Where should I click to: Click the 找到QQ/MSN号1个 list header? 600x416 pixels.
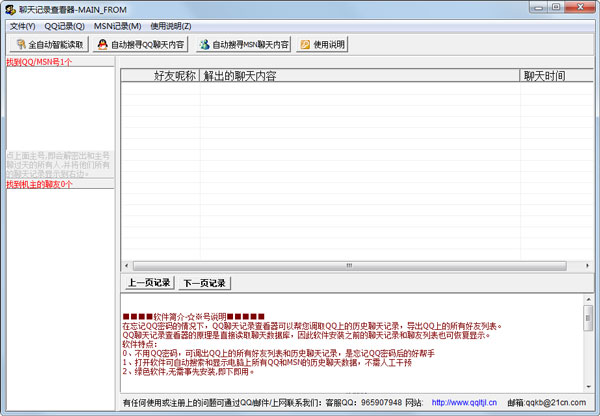click(39, 61)
